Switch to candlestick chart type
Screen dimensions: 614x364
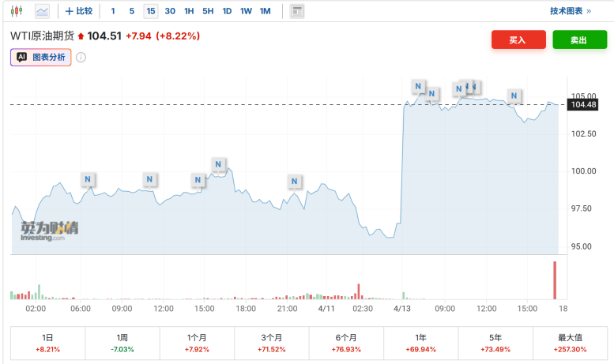tap(16, 11)
